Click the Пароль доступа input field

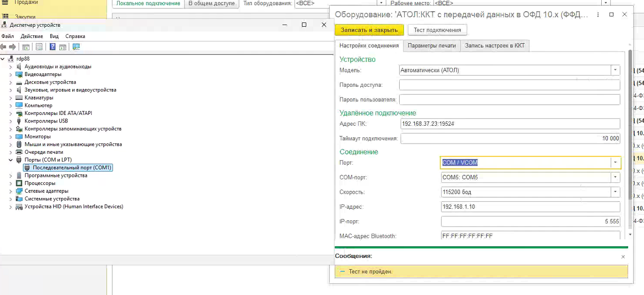tap(510, 85)
